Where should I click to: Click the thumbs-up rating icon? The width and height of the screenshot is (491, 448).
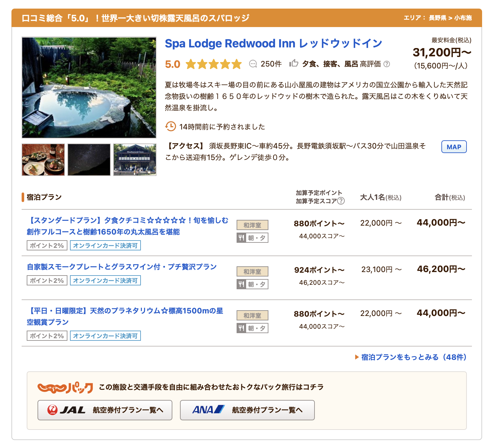coord(294,63)
